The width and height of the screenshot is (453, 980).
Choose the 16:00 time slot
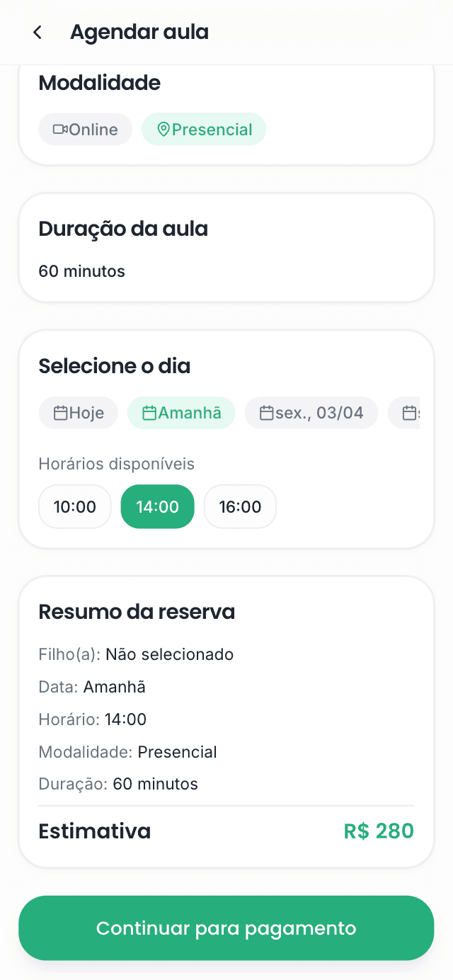240,506
